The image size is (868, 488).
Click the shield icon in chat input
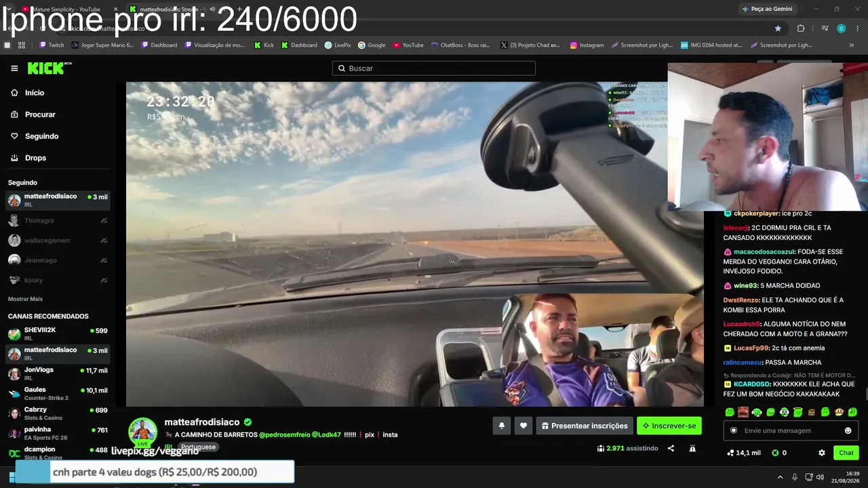(733, 430)
